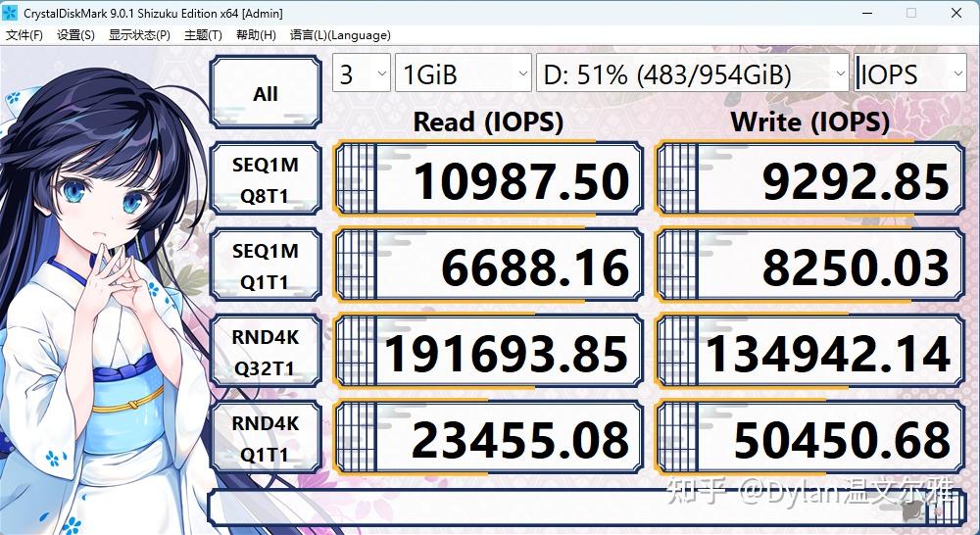Click write result 8250.03
980x535 pixels.
tap(809, 265)
